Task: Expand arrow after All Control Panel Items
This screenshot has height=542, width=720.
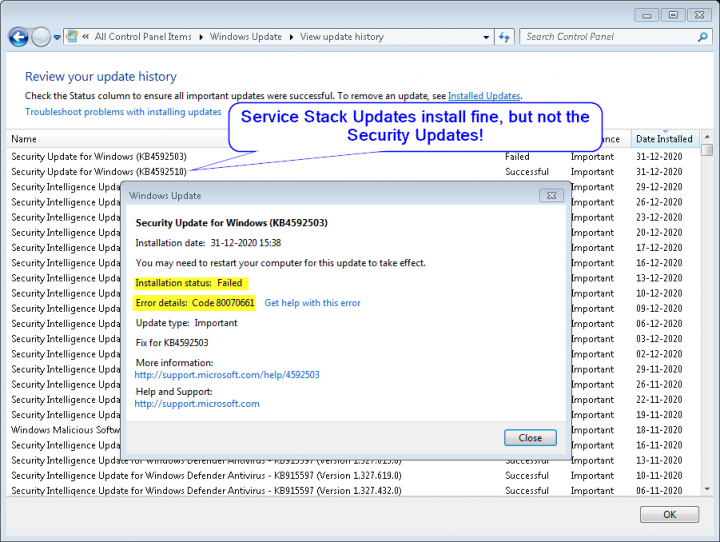Action: (201, 37)
